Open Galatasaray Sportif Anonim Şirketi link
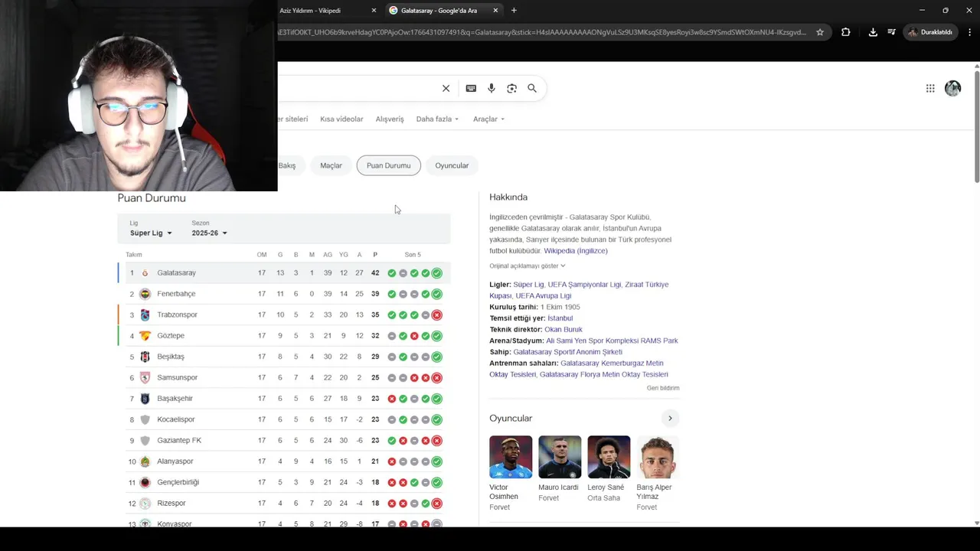The height and width of the screenshot is (551, 980). 567,352
